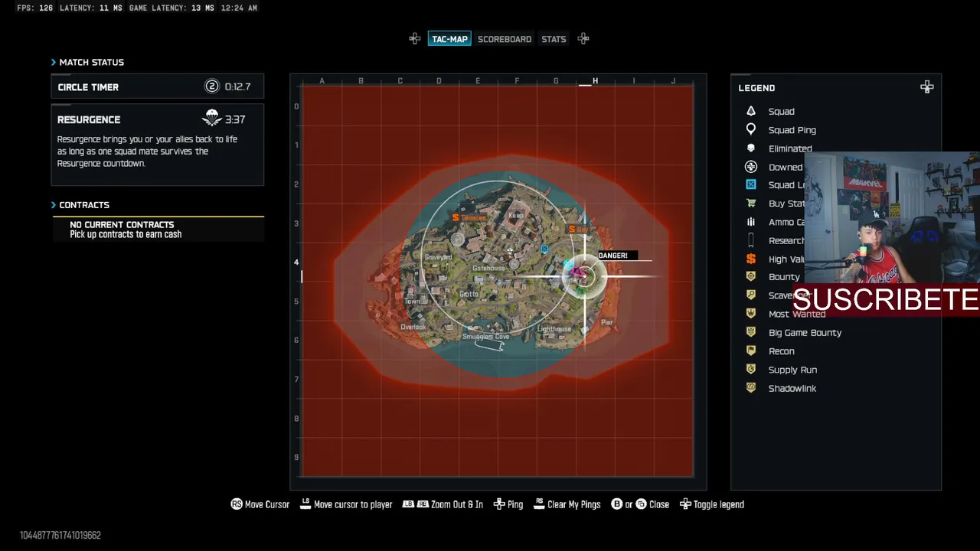Click the Squad arrow icon in the legend
Viewport: 980px width, 551px height.
[751, 111]
